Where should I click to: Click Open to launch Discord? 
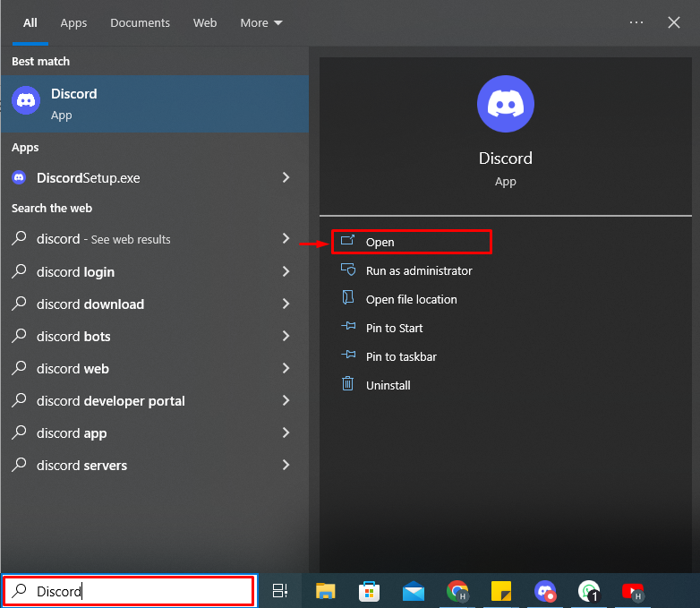412,242
